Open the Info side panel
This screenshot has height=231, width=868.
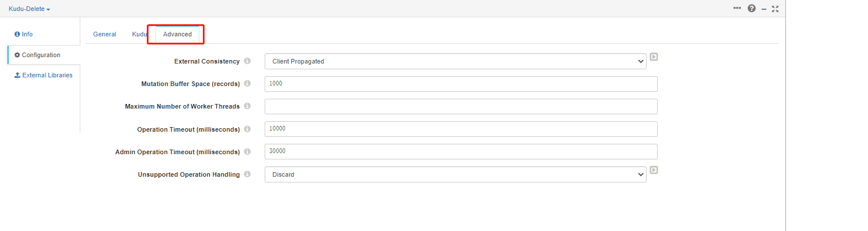tap(24, 35)
